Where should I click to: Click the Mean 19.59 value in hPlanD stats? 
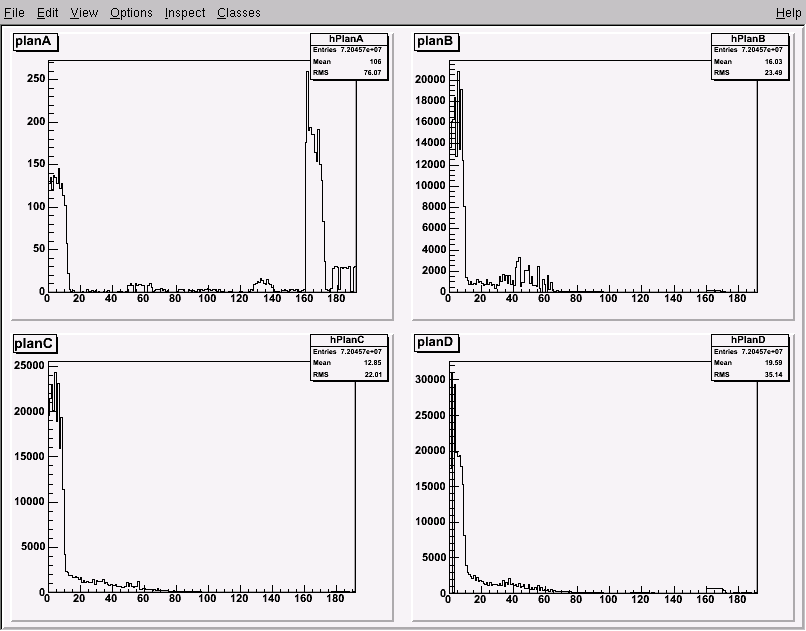[x=774, y=363]
